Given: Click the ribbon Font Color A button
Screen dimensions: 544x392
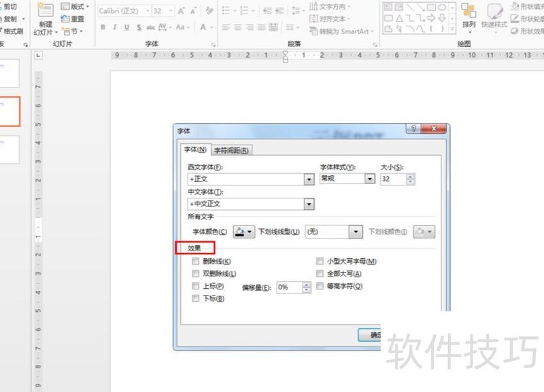Looking at the screenshot, I should pos(203,27).
